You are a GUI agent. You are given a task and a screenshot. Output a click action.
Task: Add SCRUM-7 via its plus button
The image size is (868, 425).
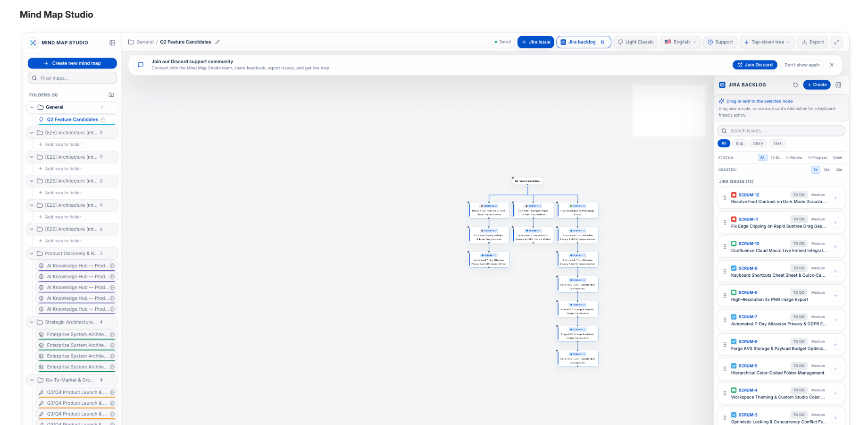click(835, 320)
